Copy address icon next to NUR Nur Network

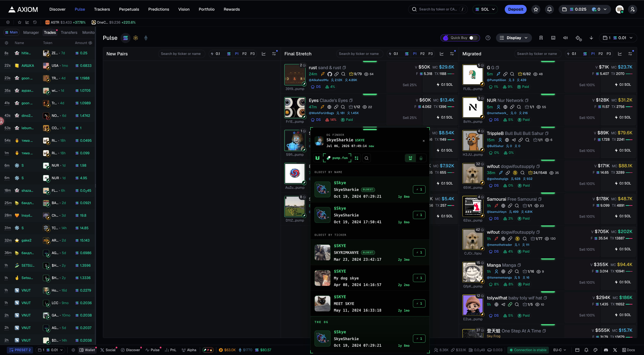pos(527,100)
